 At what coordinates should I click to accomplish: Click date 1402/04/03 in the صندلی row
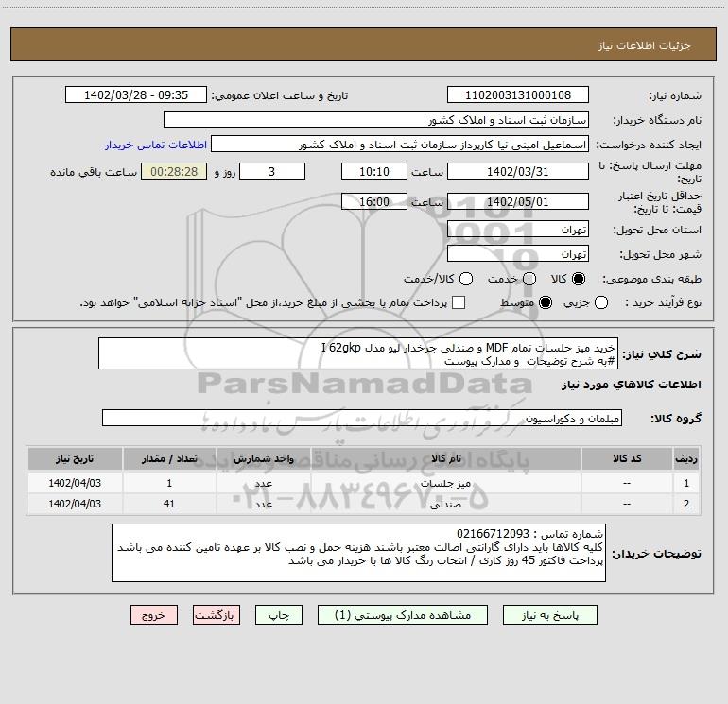[x=75, y=504]
